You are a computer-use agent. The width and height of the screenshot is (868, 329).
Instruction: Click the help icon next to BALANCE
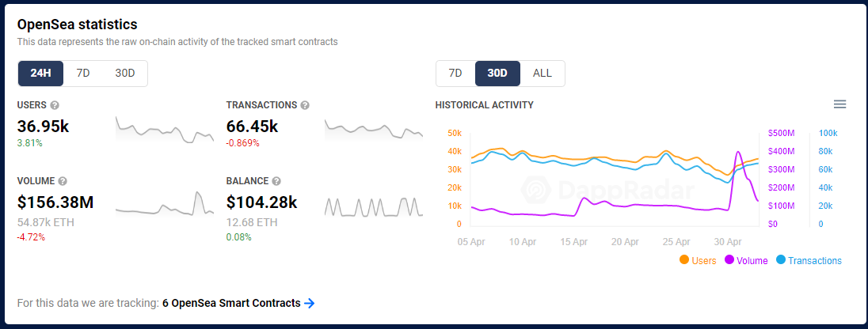point(276,181)
